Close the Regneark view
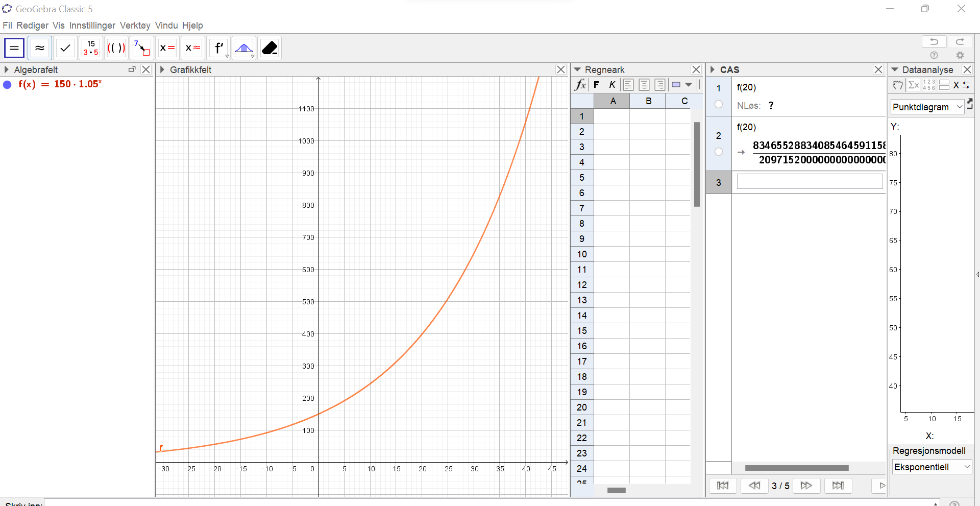The width and height of the screenshot is (980, 506). [x=696, y=69]
